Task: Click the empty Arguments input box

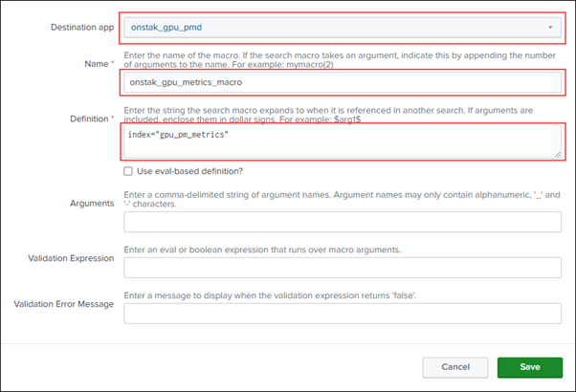Action: pos(343,222)
